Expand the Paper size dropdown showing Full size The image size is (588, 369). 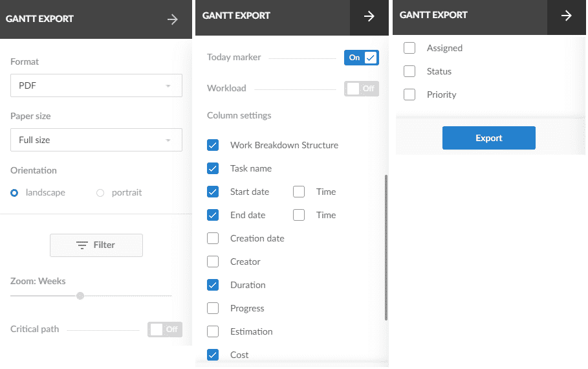96,140
